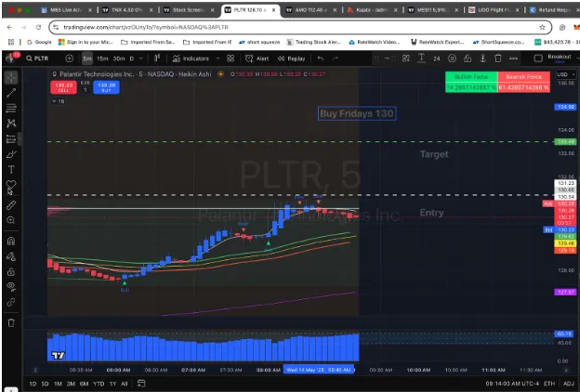The width and height of the screenshot is (580, 392).
Task: Bookmark this page with the star icon
Action: click(x=542, y=27)
